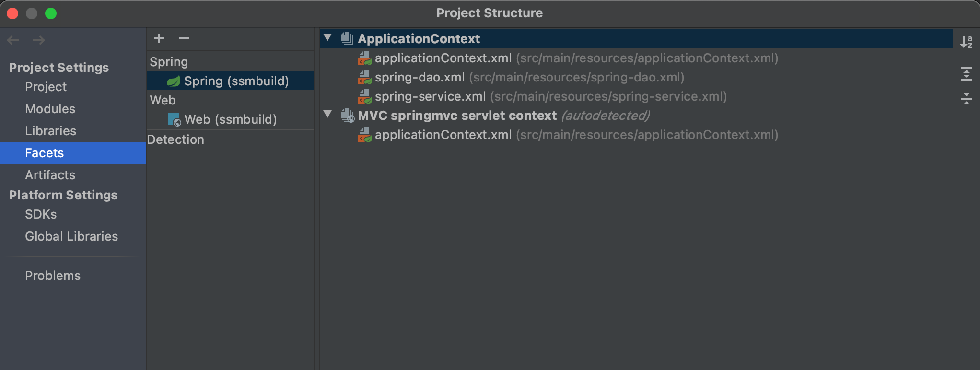Viewport: 980px width, 370px height.
Task: Click the red close window button
Action: click(x=12, y=13)
